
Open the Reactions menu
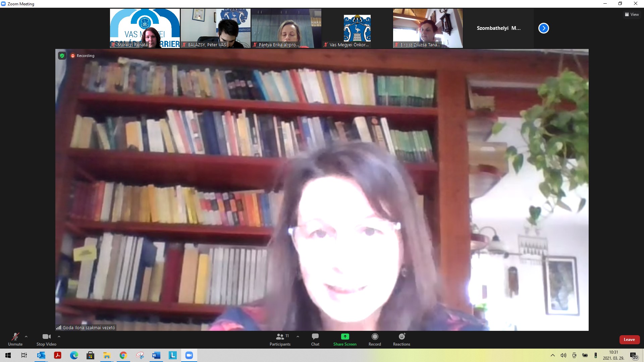(401, 339)
